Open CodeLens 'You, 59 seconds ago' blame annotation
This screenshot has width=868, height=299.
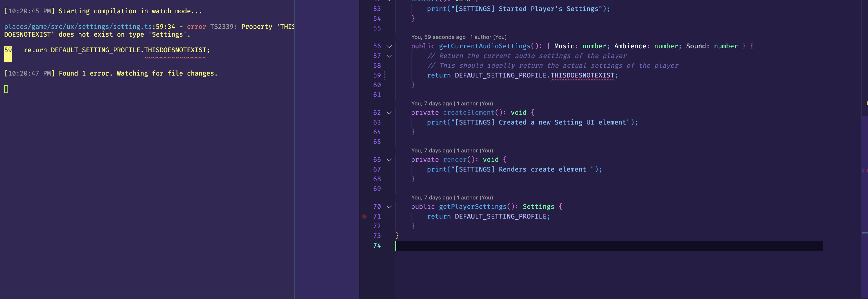click(459, 37)
